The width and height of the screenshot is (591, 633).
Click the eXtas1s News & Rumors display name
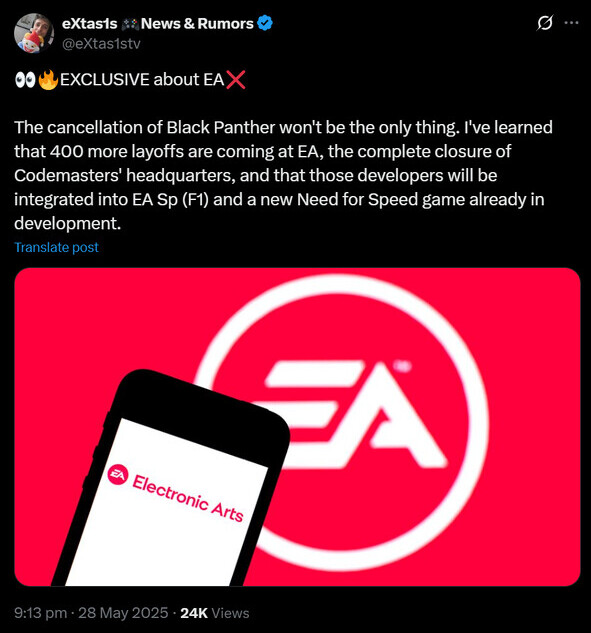click(x=157, y=23)
